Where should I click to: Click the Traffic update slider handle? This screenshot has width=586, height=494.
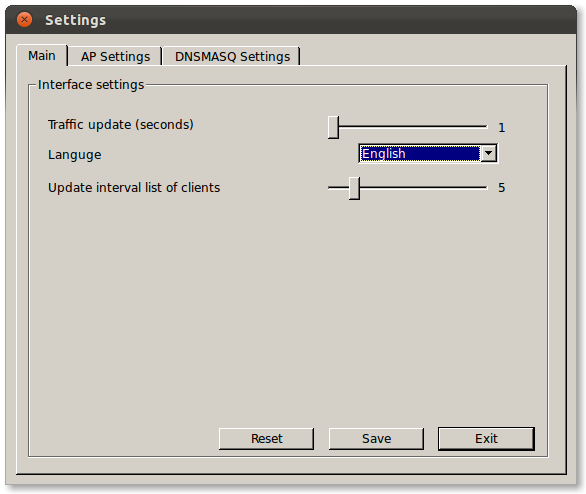pyautogui.click(x=333, y=127)
